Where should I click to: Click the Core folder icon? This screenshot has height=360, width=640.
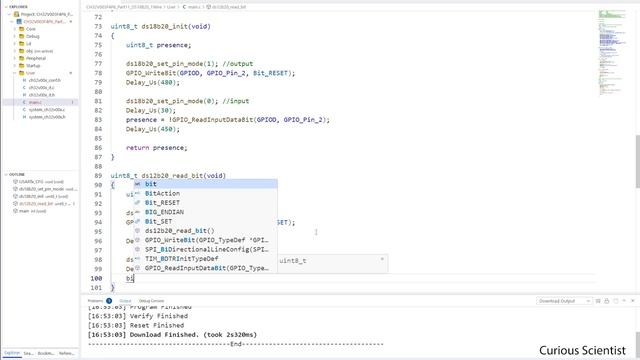point(22,29)
